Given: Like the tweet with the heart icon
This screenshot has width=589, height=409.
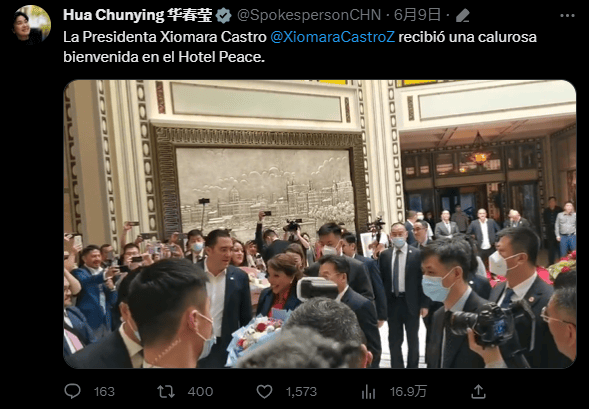Looking at the screenshot, I should [264, 392].
